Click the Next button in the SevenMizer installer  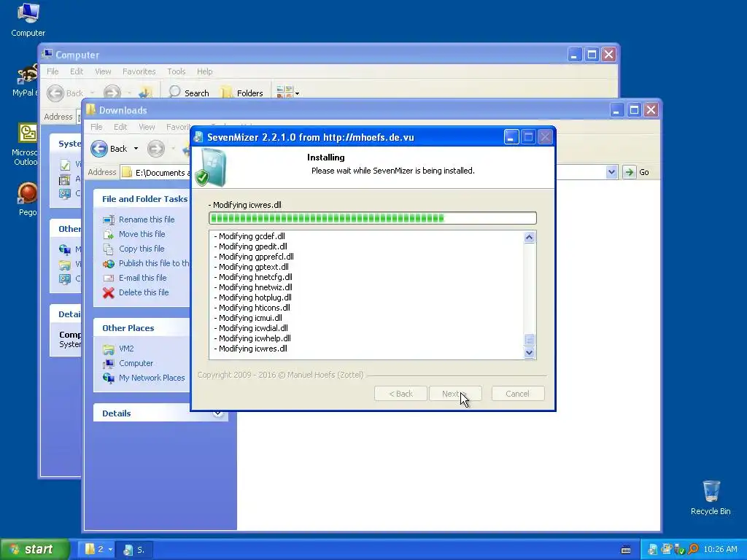(455, 394)
